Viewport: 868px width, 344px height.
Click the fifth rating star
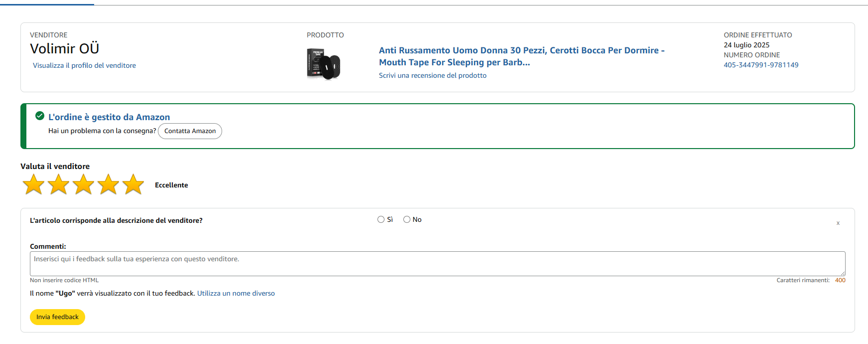(133, 184)
